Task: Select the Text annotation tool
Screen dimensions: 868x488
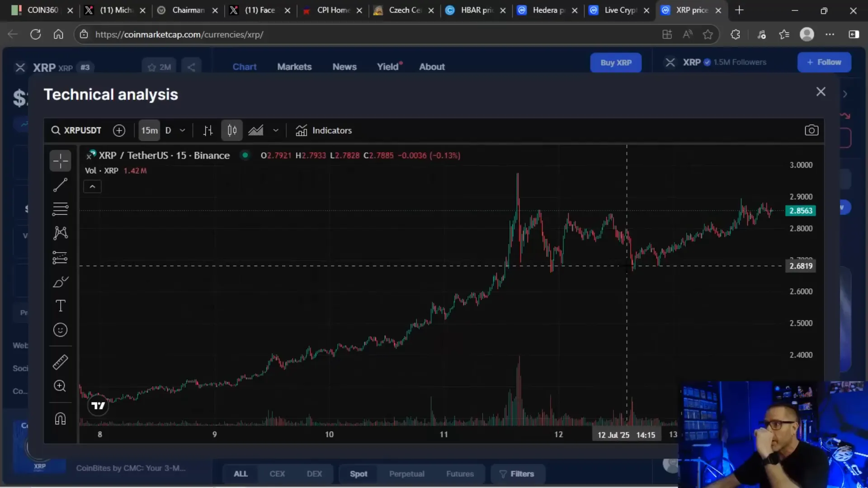Action: pos(60,306)
